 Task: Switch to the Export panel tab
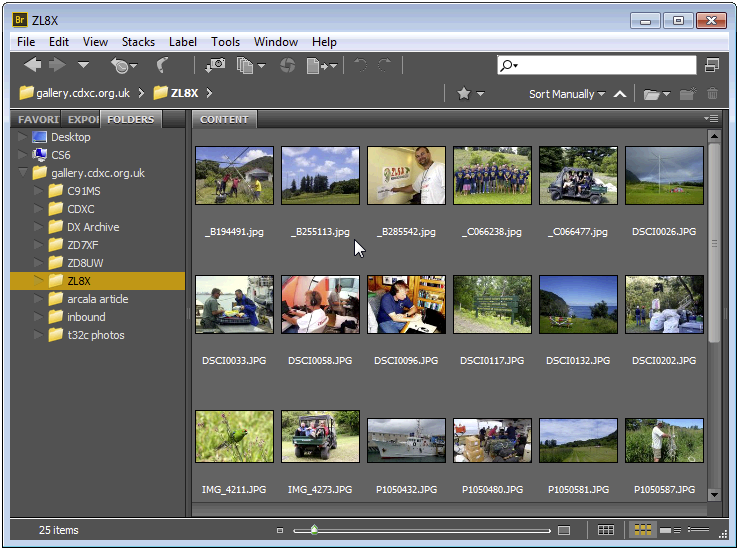click(83, 119)
